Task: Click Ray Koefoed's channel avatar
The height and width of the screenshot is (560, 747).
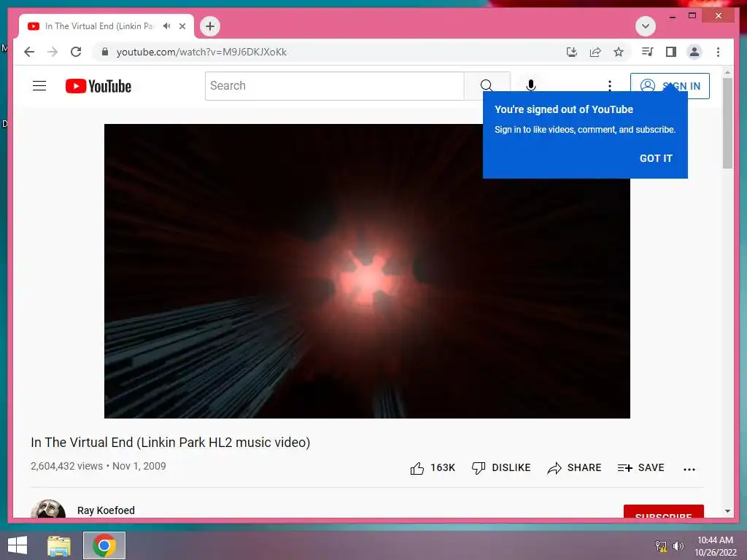Action: [48, 509]
